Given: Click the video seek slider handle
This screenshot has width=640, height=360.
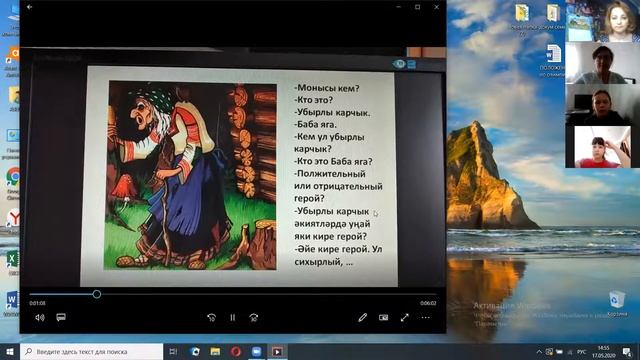Looking at the screenshot, I should pyautogui.click(x=97, y=294).
